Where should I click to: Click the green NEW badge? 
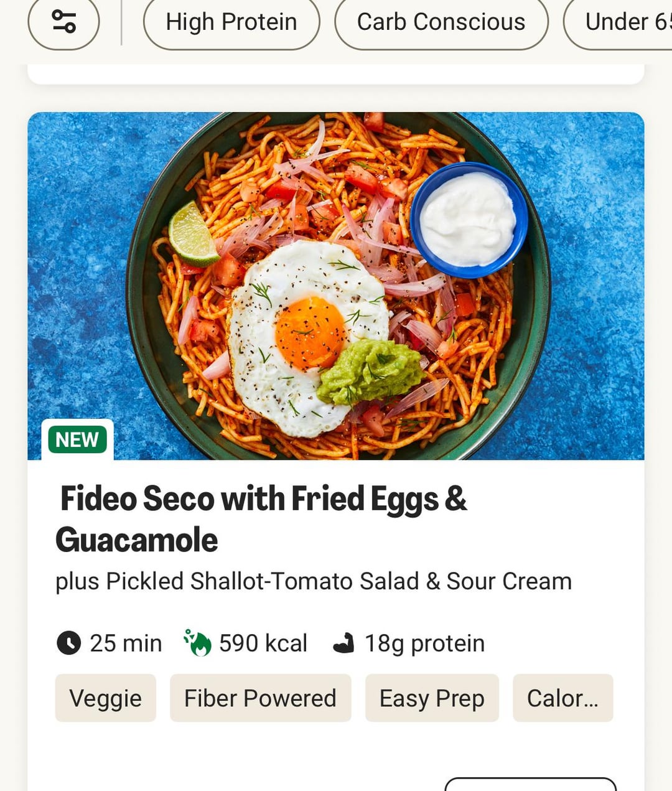pos(77,439)
